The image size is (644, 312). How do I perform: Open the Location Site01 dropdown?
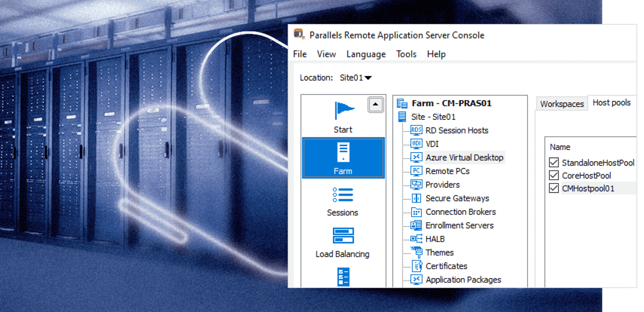[x=356, y=78]
